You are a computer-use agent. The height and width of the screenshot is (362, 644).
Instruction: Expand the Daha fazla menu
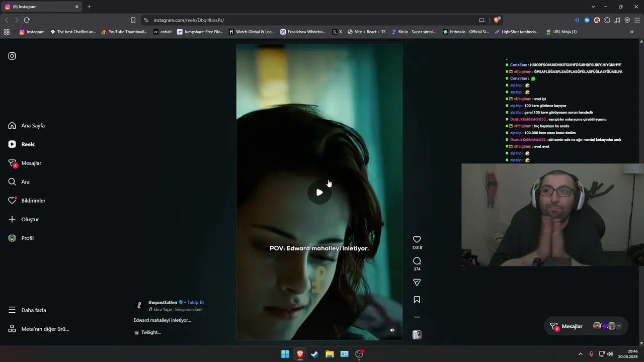click(x=27, y=310)
